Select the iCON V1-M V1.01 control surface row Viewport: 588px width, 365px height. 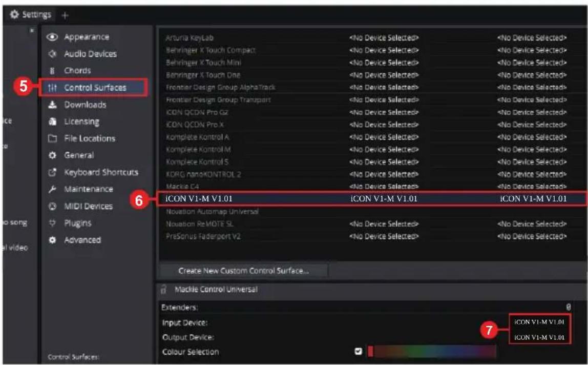(371, 198)
